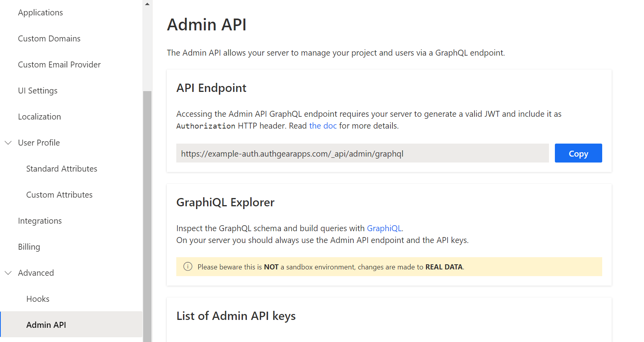This screenshot has width=644, height=342.
Task: Click the sidebar scroll-up arrow
Action: [147, 4]
